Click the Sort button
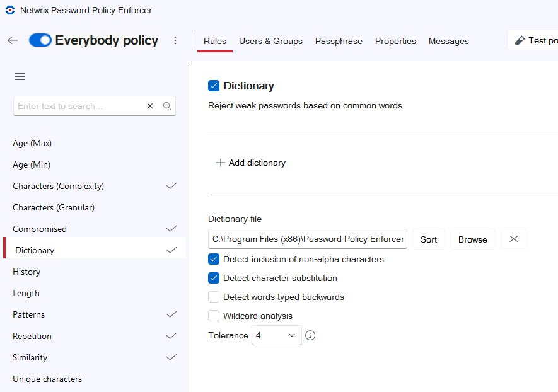The image size is (558, 392). click(x=429, y=239)
